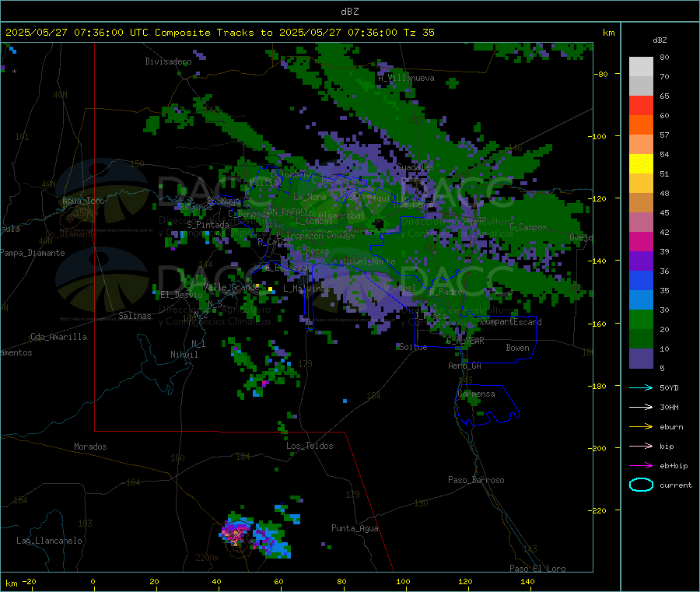Click the H_Villanueva map label
The height and width of the screenshot is (592, 700).
point(406,78)
